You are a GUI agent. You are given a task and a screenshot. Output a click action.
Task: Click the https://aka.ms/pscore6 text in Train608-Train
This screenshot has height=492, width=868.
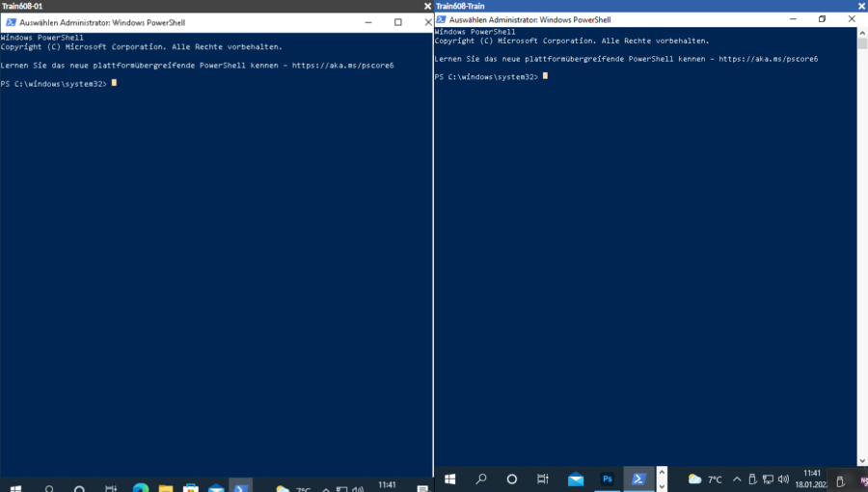tap(768, 59)
